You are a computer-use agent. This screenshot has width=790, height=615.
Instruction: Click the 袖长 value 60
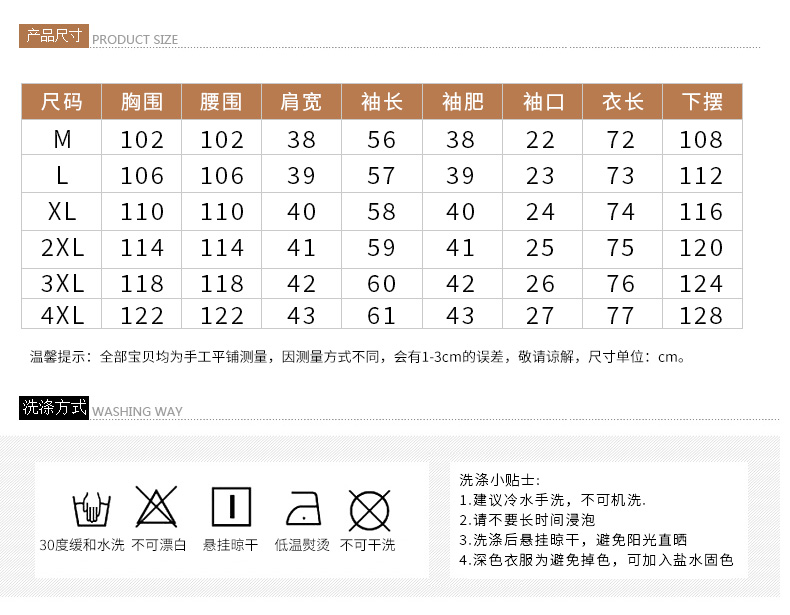381,284
